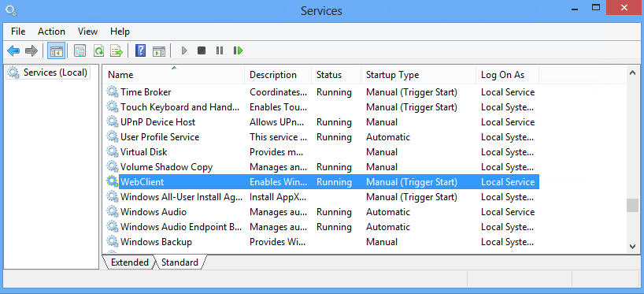644x294 pixels.
Task: Click the scrollbar up arrow
Action: (x=632, y=73)
